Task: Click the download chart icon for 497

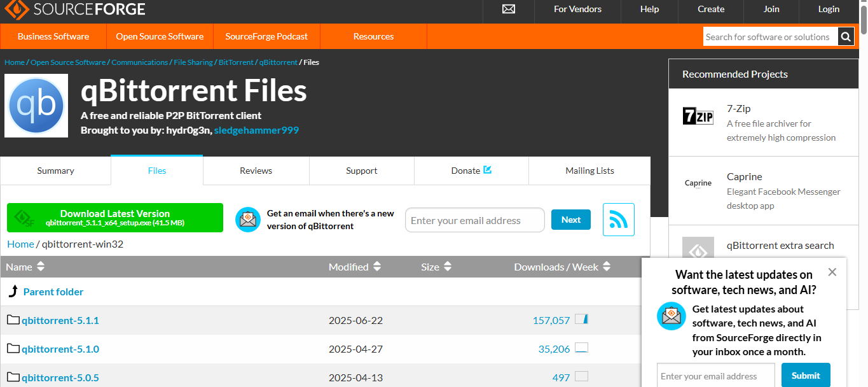Action: click(x=581, y=376)
